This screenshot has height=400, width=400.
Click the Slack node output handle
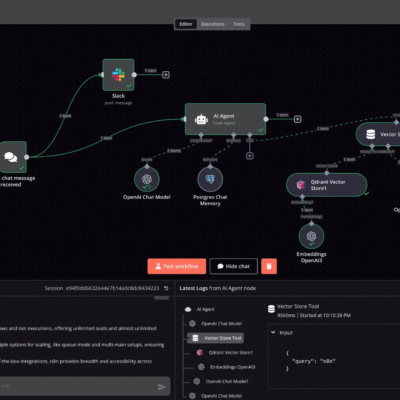pyautogui.click(x=134, y=75)
